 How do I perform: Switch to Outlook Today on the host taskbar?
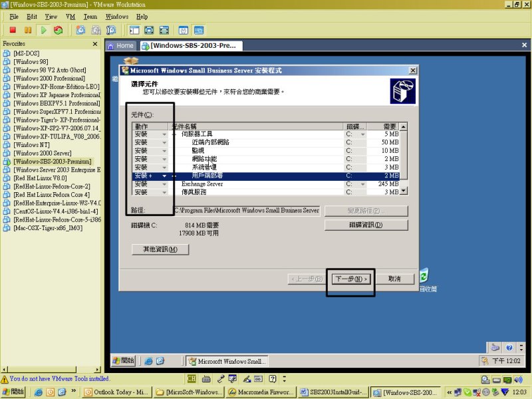[116, 392]
